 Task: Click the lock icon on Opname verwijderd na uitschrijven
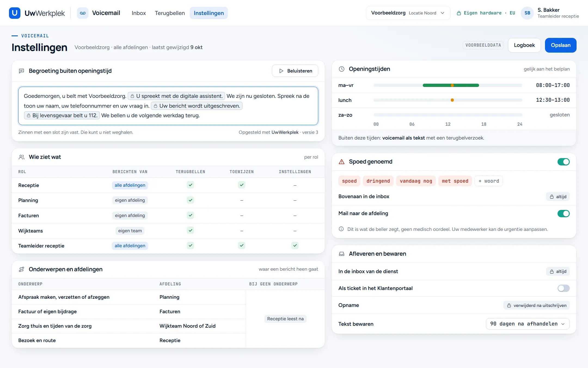(509, 306)
